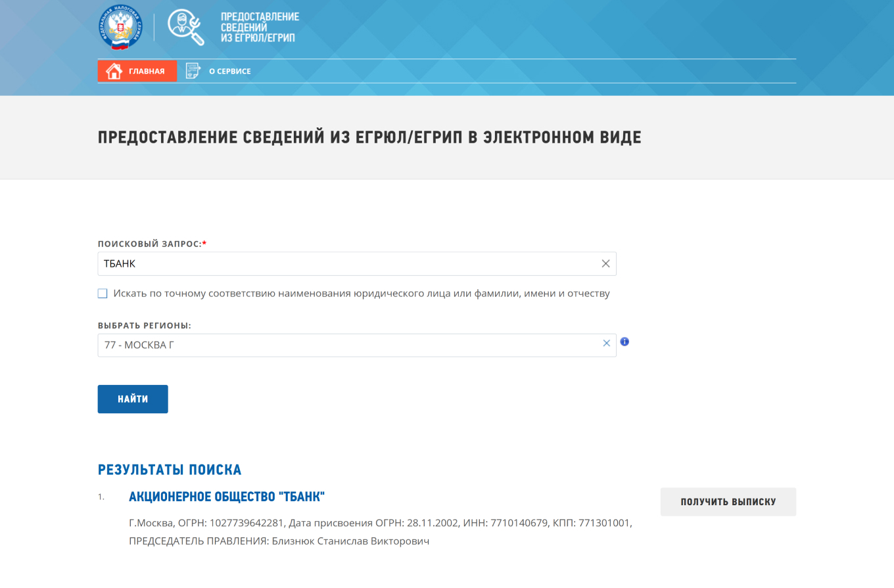Click the house icon in Главная tab

[x=114, y=71]
